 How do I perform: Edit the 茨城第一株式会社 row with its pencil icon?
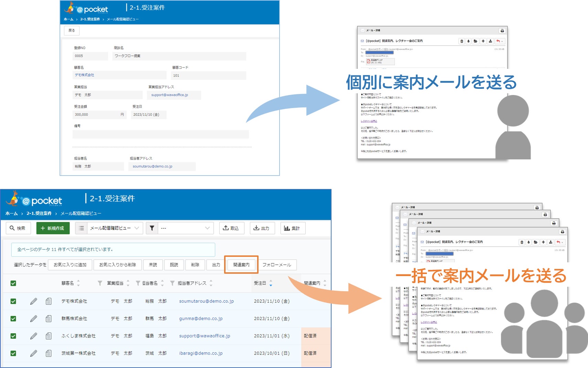(33, 354)
